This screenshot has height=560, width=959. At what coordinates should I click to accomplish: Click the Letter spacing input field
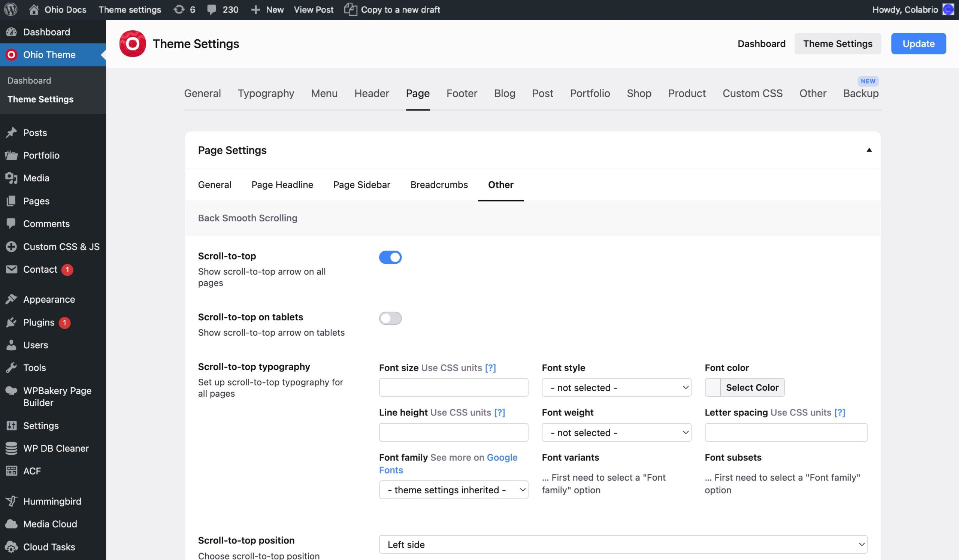(786, 432)
